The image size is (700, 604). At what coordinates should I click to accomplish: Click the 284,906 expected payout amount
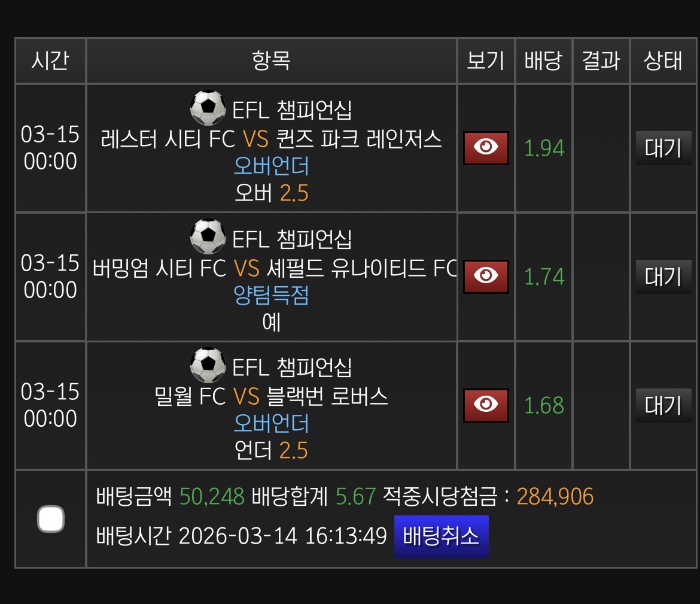tap(555, 496)
